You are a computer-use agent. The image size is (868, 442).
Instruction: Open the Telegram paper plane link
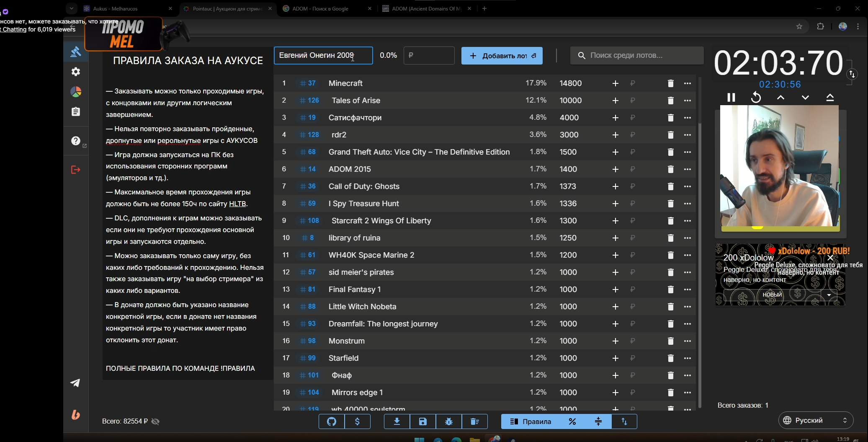click(x=75, y=383)
